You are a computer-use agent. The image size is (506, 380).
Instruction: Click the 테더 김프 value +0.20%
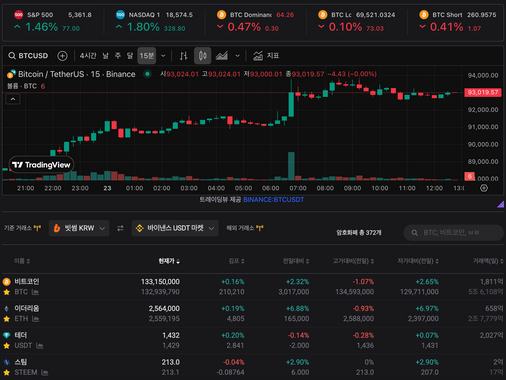point(233,335)
